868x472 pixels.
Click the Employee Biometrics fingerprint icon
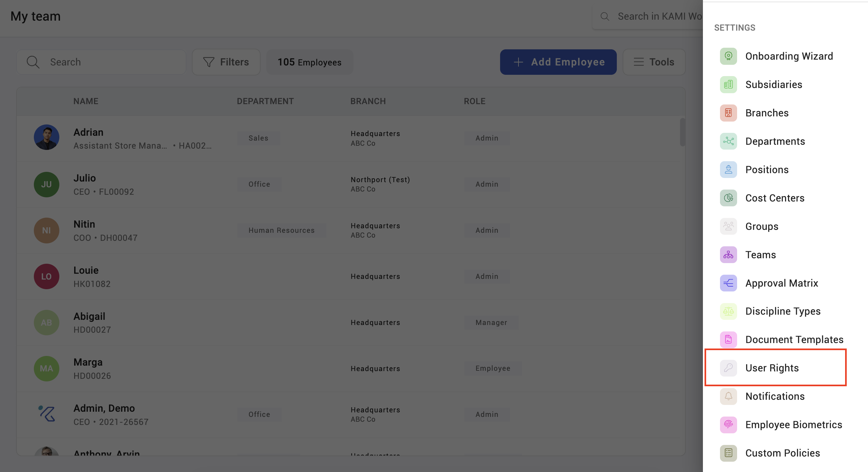coord(728,425)
